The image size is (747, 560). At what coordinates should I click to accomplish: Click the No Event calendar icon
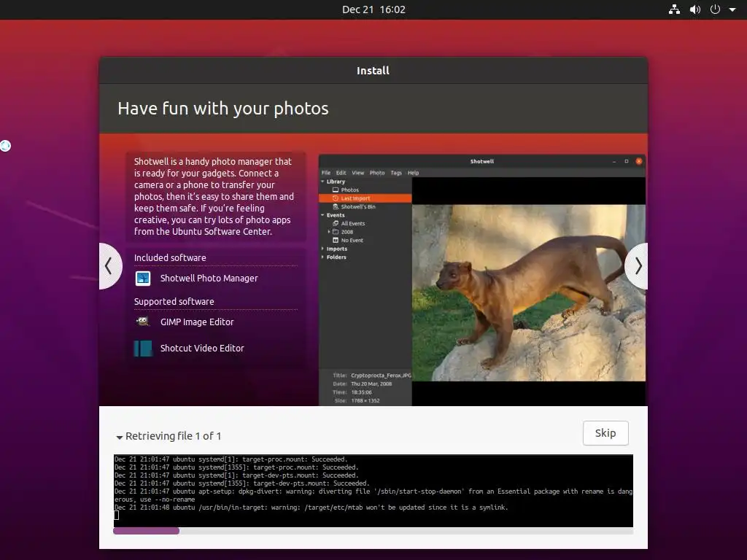coord(336,241)
